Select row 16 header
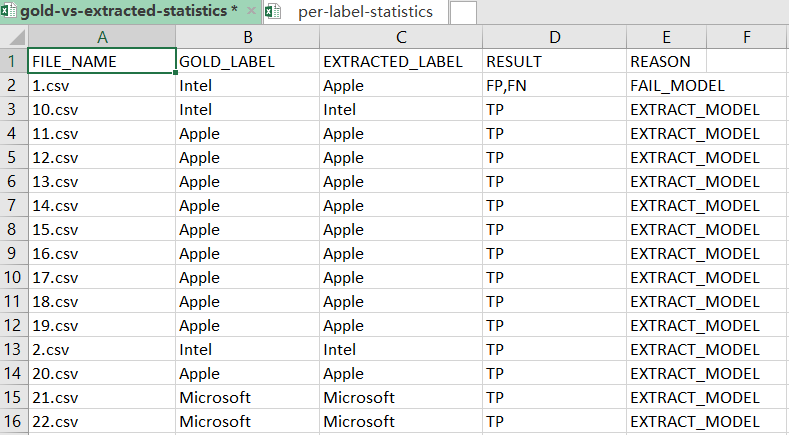Screen dimensions: 789x435 pos(14,421)
